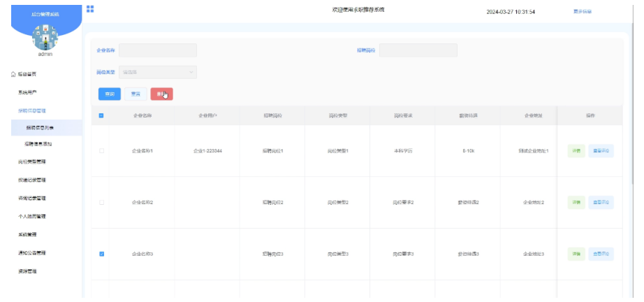Viewport: 644px width, 302px height.
Task: Click the admin username under avatar
Action: click(45, 55)
